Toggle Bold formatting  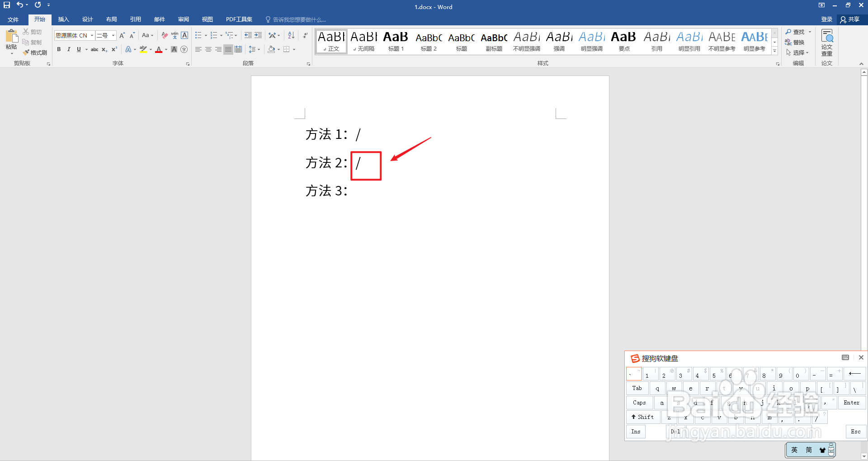(59, 49)
